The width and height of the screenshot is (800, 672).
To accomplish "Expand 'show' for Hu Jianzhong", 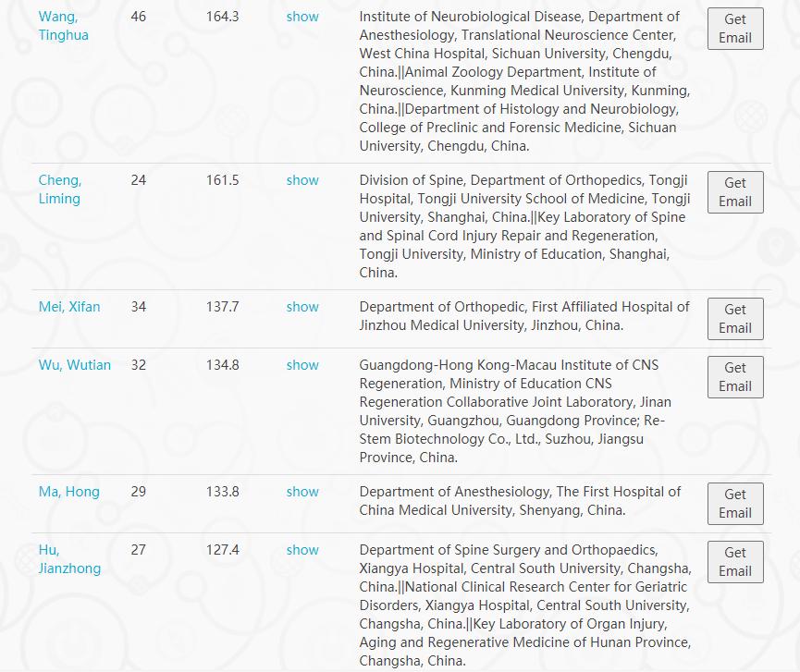I will tap(302, 550).
